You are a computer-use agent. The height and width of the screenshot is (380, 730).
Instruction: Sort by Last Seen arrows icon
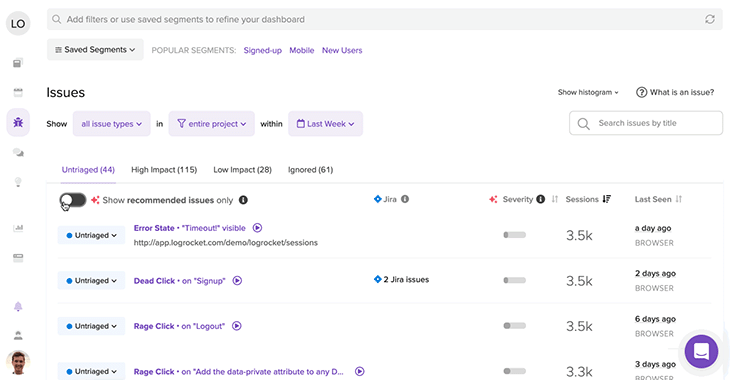678,199
